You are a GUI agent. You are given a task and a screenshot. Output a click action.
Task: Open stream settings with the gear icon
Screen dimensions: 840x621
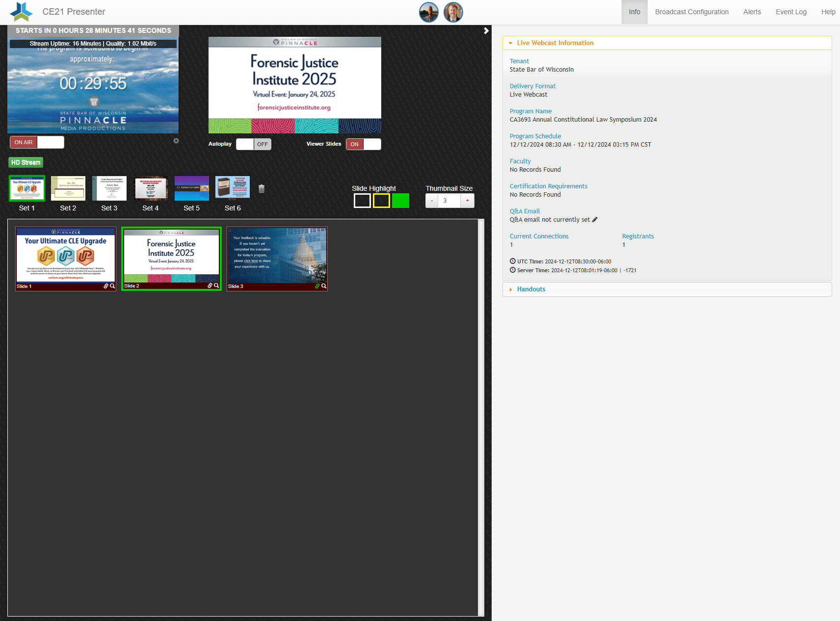[176, 141]
